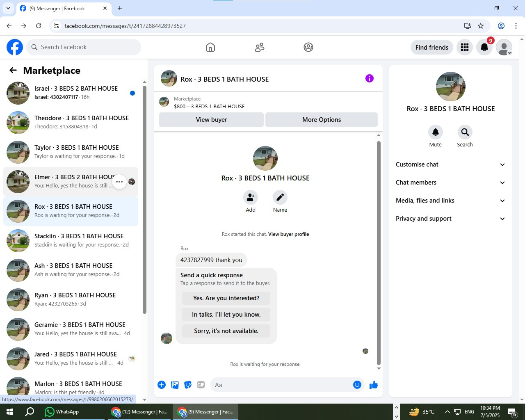Screen dimensions: 525x420
Task: Open conversation information purple icon
Action: [x=370, y=78]
